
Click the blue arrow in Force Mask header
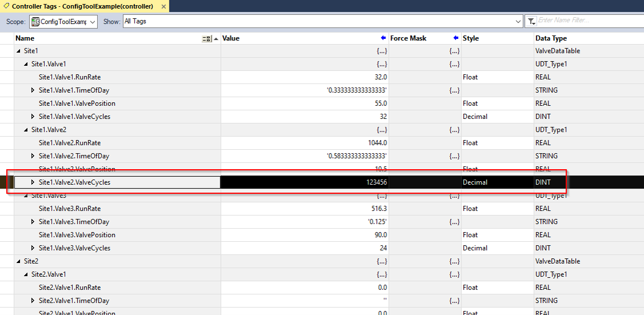tap(455, 38)
